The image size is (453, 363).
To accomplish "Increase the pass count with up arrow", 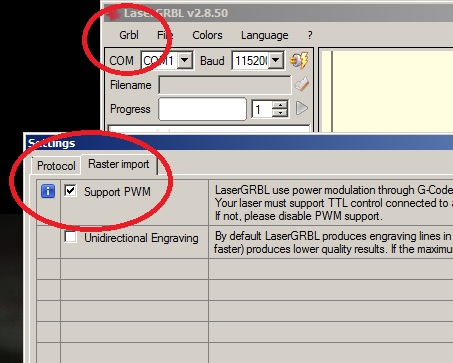I will tap(280, 105).
